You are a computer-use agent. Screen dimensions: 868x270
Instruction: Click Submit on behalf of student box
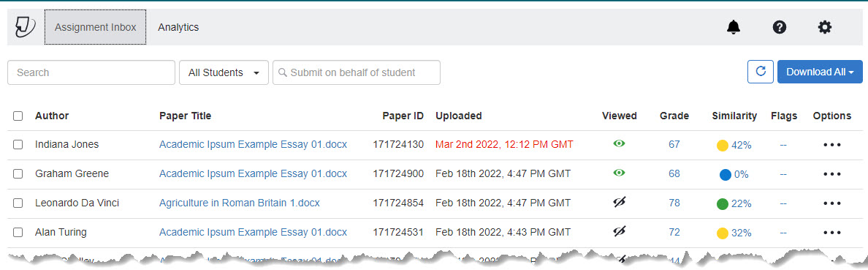[x=357, y=72]
